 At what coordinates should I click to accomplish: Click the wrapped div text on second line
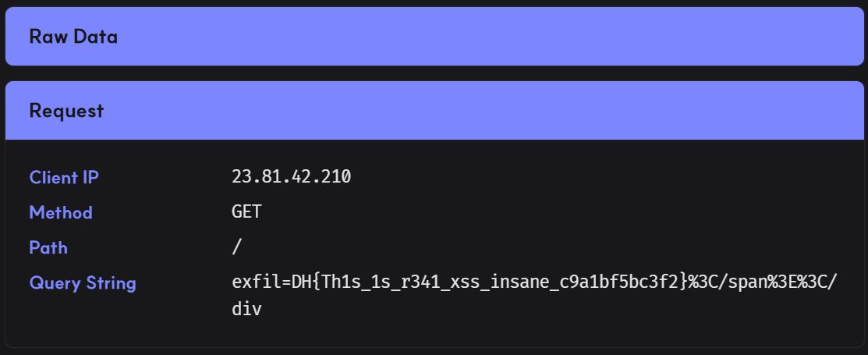(x=246, y=310)
